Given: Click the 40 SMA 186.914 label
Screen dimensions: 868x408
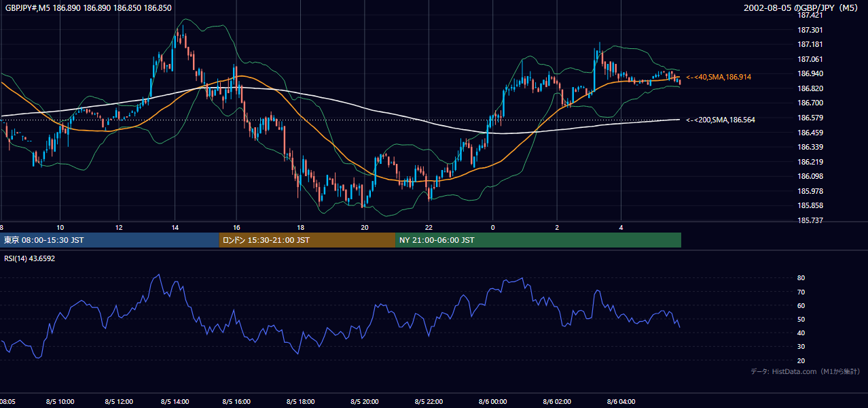Looking at the screenshot, I should pos(719,78).
